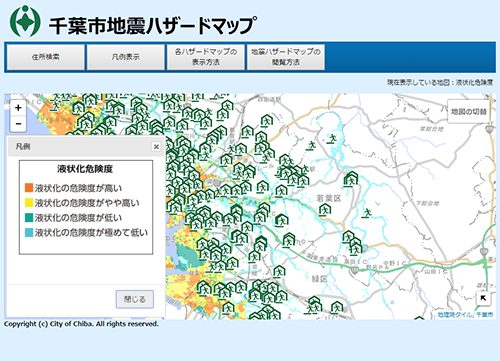
Task: Click the 液状化の危険度がやや高い legend text
Action: (x=87, y=203)
